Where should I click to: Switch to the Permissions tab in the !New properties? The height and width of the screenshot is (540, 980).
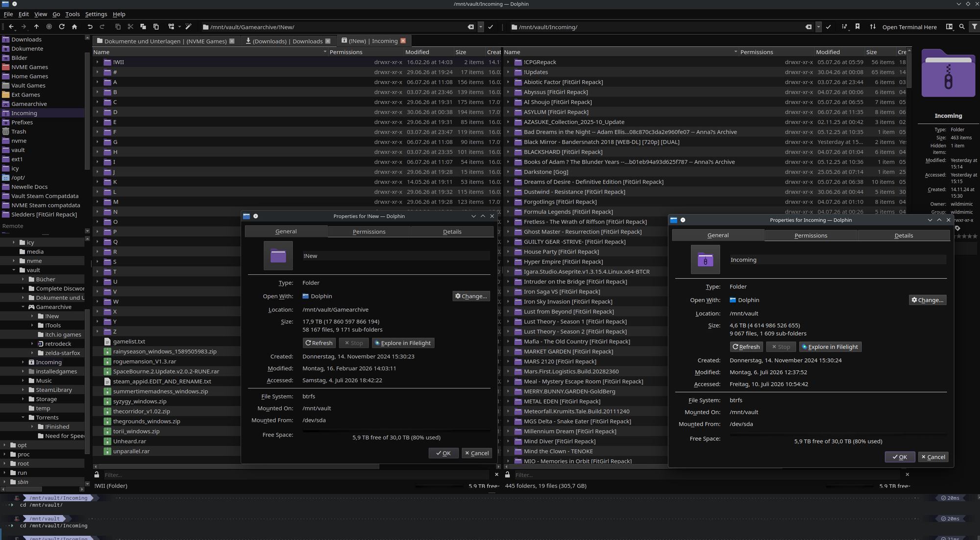coord(369,232)
